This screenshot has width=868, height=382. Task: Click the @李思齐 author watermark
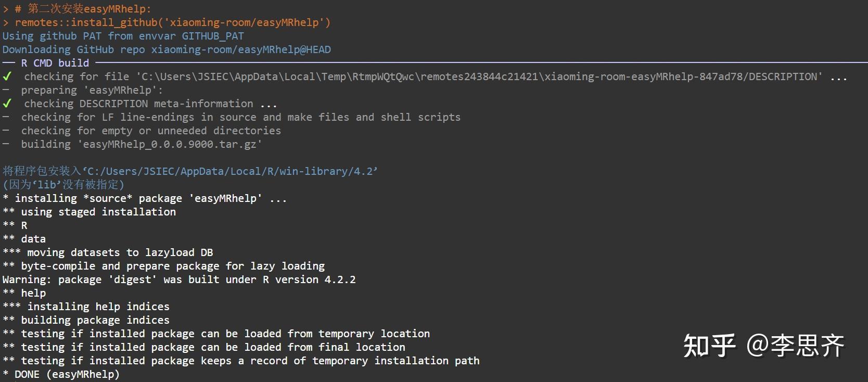pos(795,346)
